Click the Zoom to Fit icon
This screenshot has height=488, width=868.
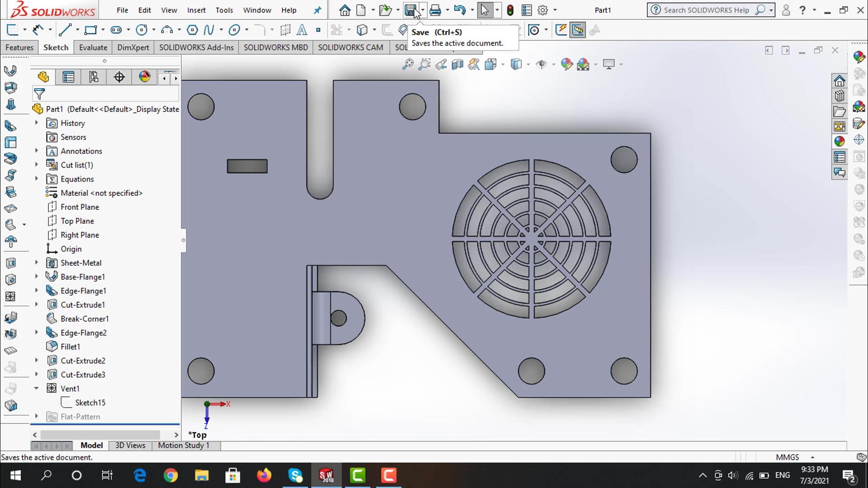(407, 64)
